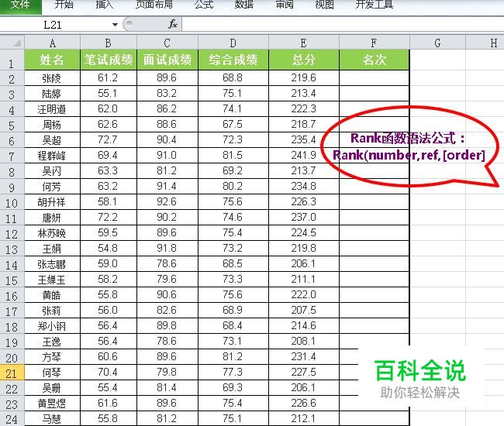Select the cell with name 郑小钢
Image resolution: width=504 pixels, height=426 pixels.
click(53, 326)
